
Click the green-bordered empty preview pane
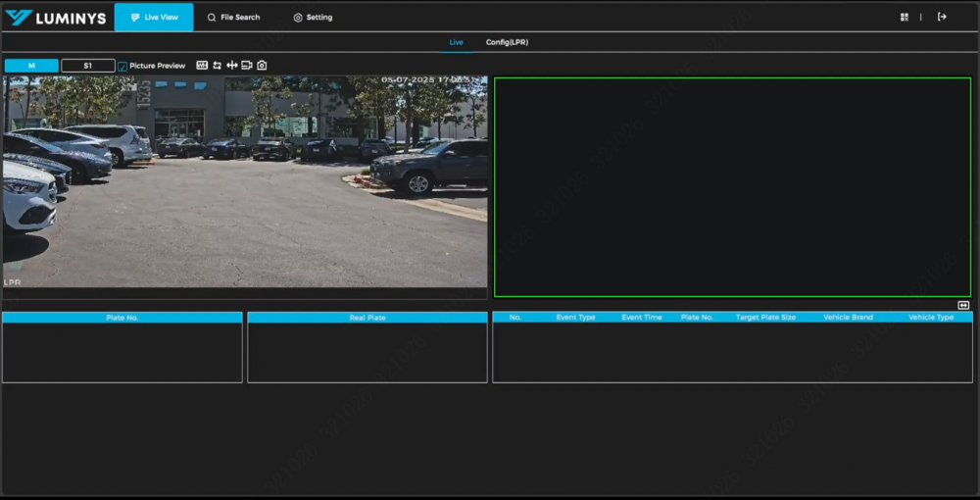click(732, 186)
